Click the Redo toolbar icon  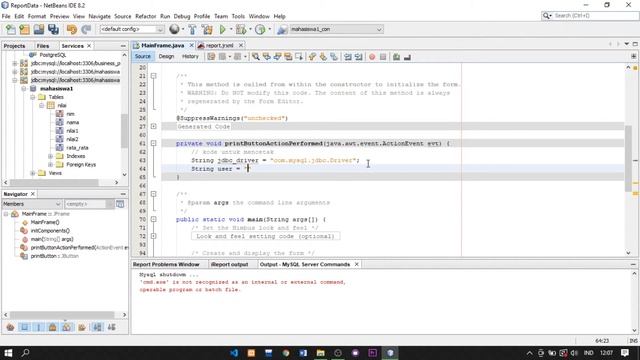(x=86, y=29)
